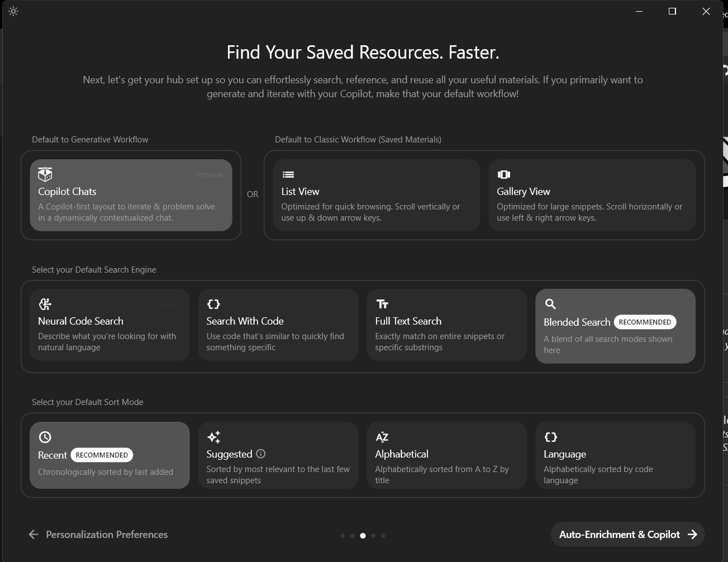
Task: Toggle the light/dark theme sun icon
Action: click(x=13, y=11)
